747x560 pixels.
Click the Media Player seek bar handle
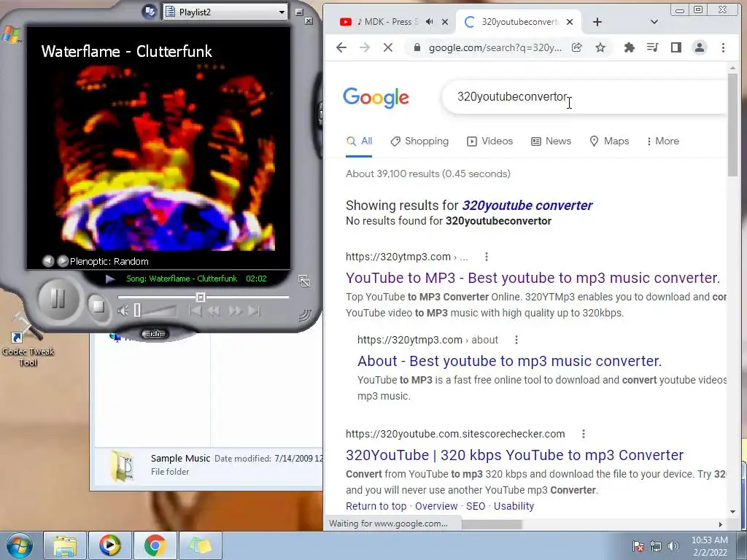click(201, 297)
